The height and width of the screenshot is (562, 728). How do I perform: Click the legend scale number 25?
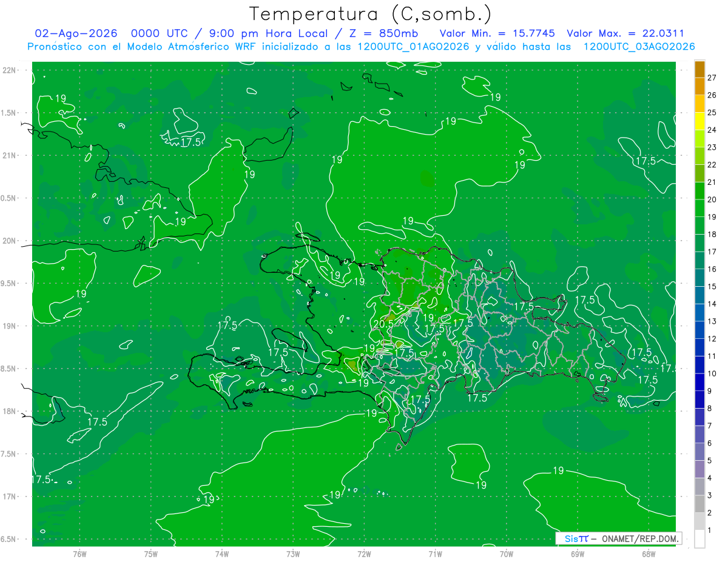point(712,112)
